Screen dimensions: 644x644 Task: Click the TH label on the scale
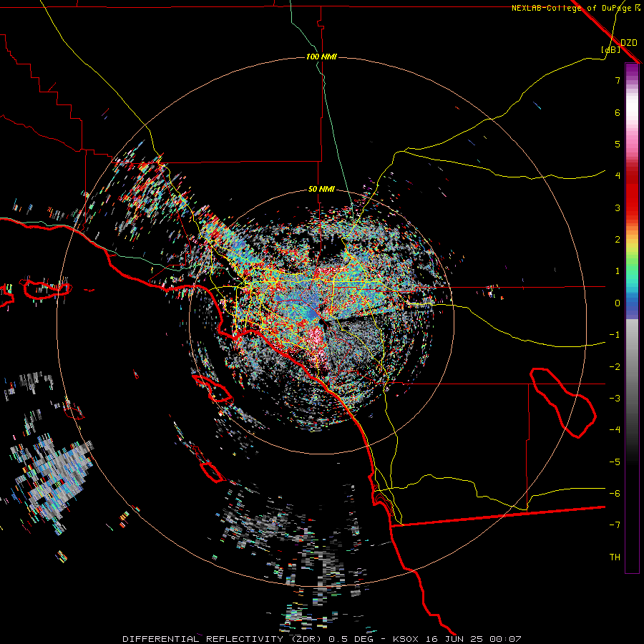(x=615, y=557)
